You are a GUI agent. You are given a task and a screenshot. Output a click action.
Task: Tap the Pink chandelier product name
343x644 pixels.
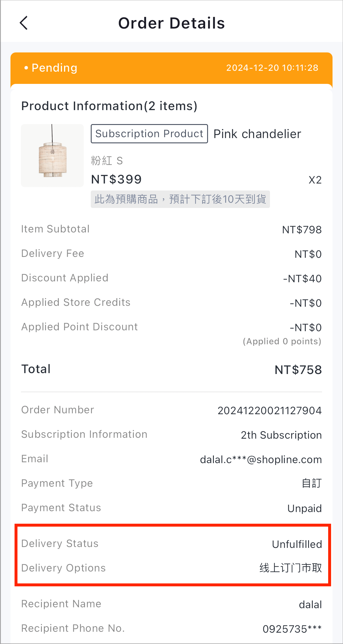point(257,134)
